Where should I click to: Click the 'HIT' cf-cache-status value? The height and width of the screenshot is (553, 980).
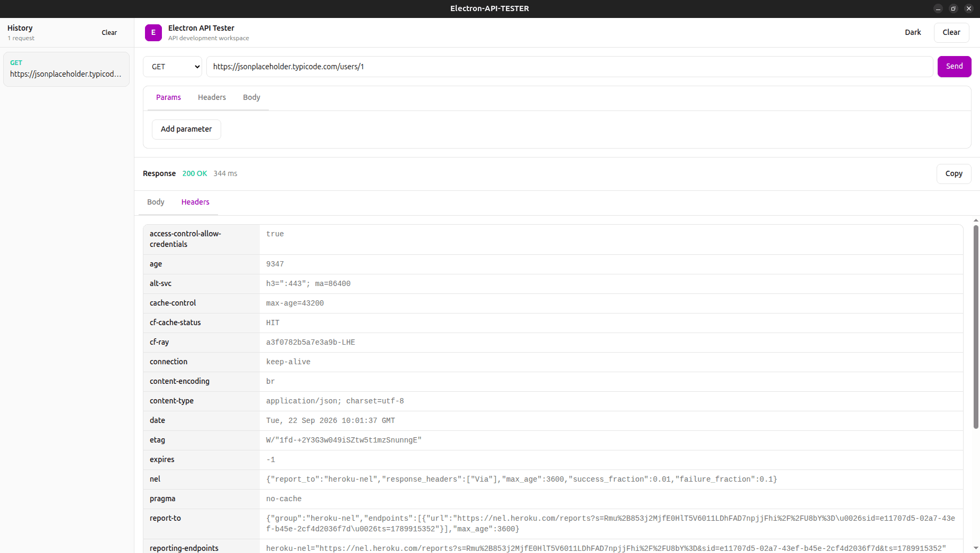tap(273, 323)
